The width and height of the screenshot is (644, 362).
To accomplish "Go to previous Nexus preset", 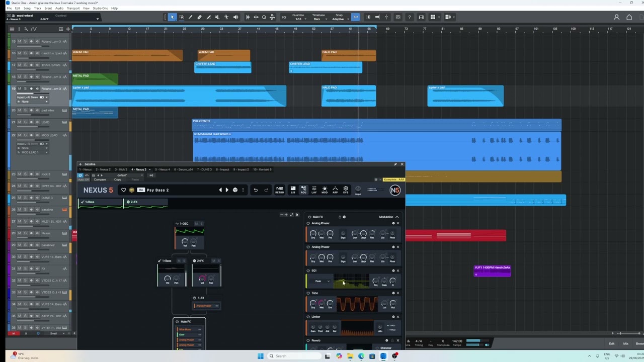I will pos(220,190).
